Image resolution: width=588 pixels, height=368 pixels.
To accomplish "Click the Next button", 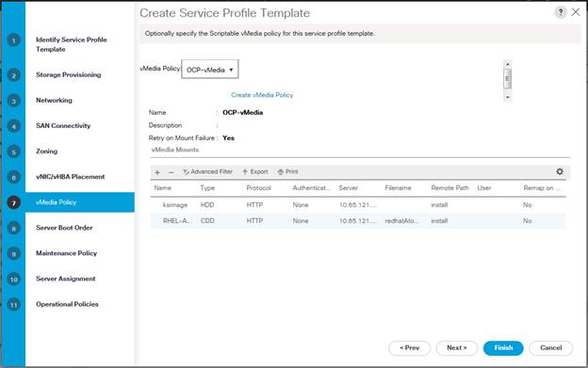I will [x=457, y=348].
